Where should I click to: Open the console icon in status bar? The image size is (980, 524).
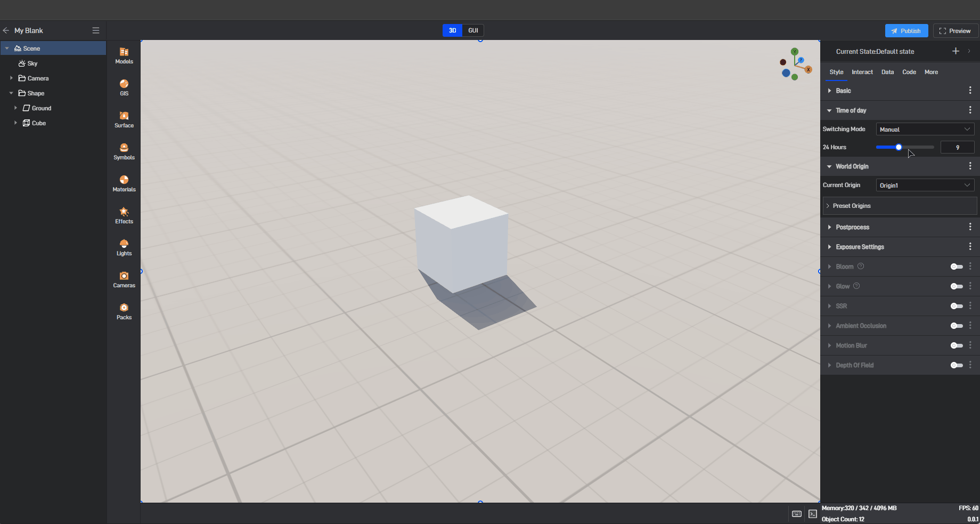[x=813, y=514]
